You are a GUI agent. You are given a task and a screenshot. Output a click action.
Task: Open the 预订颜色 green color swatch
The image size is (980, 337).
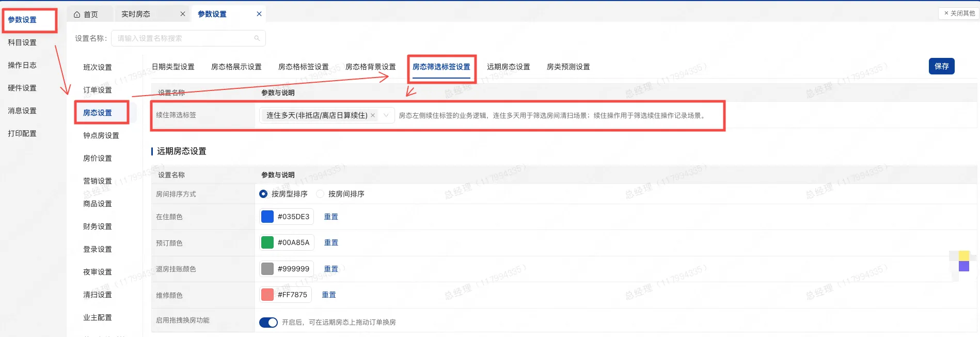click(267, 242)
